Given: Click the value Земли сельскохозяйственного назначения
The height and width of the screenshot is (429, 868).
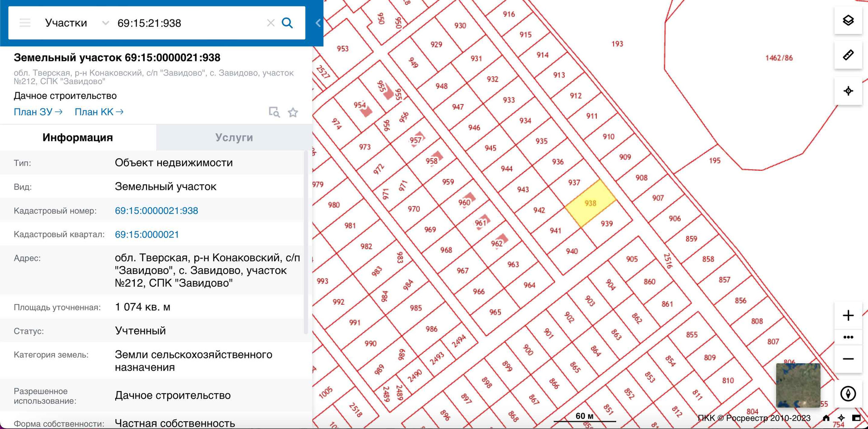Looking at the screenshot, I should (193, 361).
